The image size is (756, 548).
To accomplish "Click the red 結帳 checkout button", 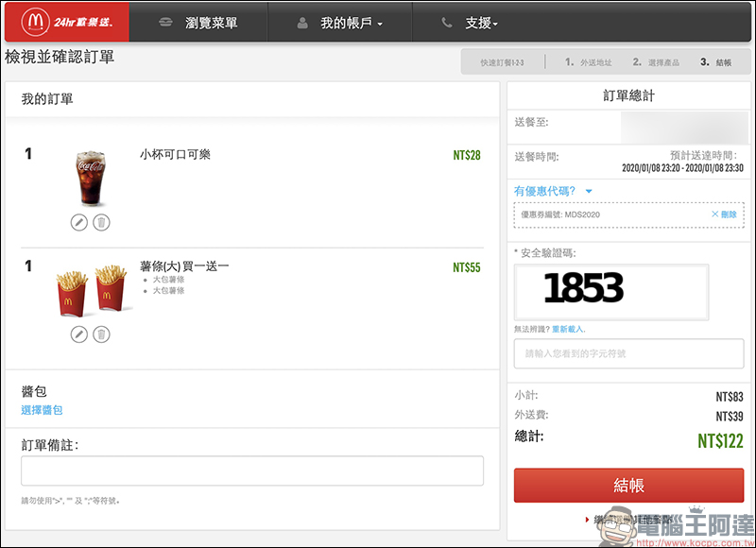I will tap(628, 486).
